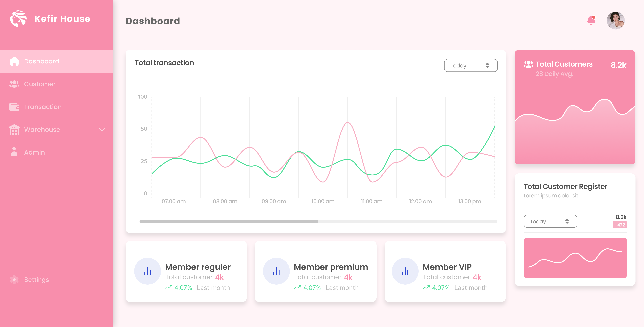644x327 pixels.
Task: Click the chart horizontal scrollbar thumb
Action: click(229, 222)
